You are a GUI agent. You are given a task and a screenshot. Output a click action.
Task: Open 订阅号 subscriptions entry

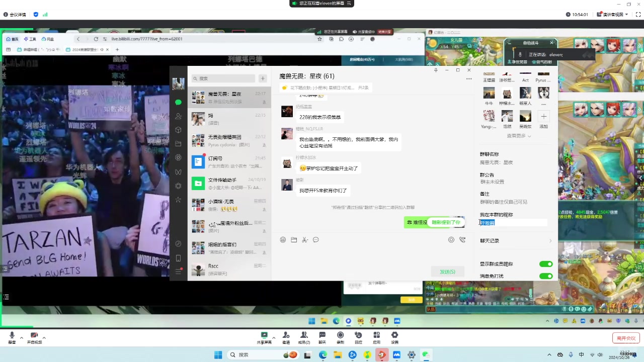229,161
